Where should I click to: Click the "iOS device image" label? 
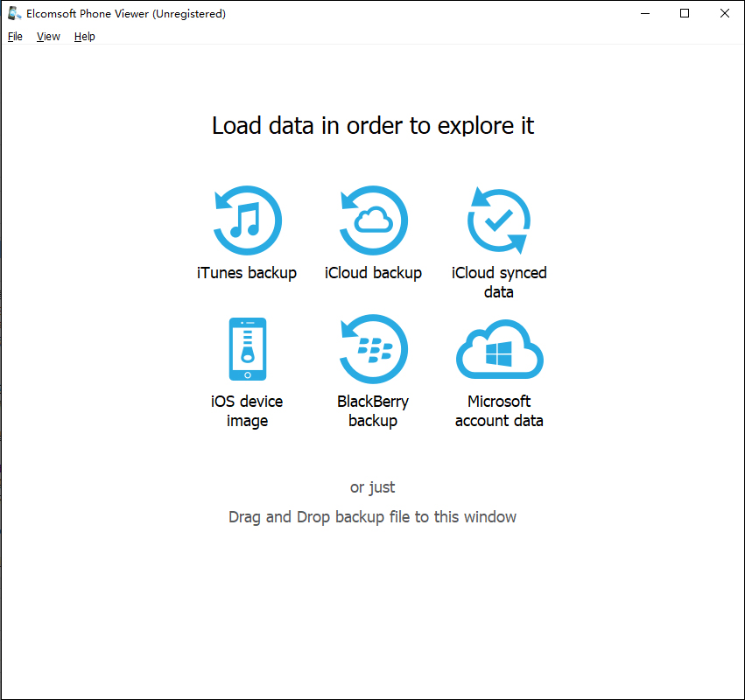pyautogui.click(x=247, y=410)
